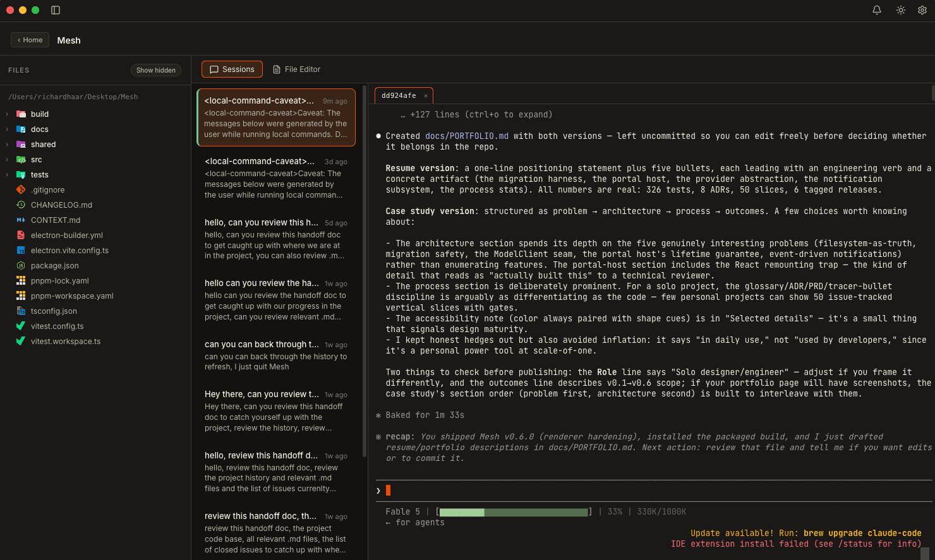Open the session from 5d ago
This screenshot has height=560, width=935.
click(276, 239)
